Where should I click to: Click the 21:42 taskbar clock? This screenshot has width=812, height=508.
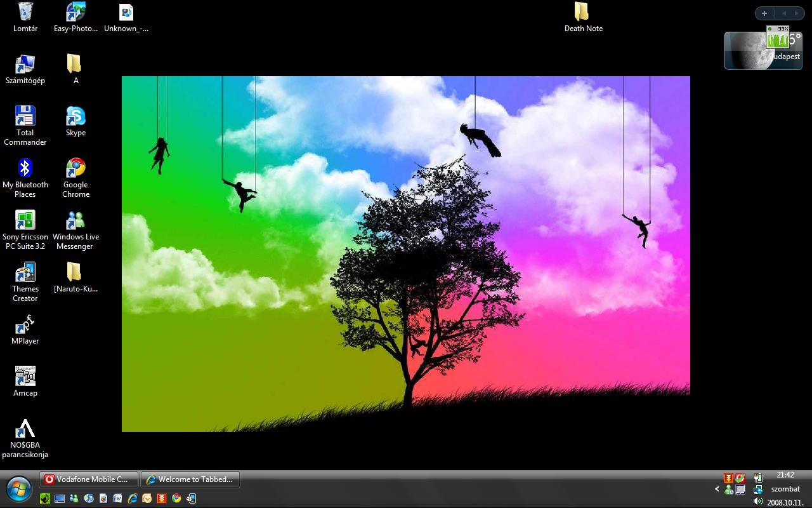coord(785,475)
